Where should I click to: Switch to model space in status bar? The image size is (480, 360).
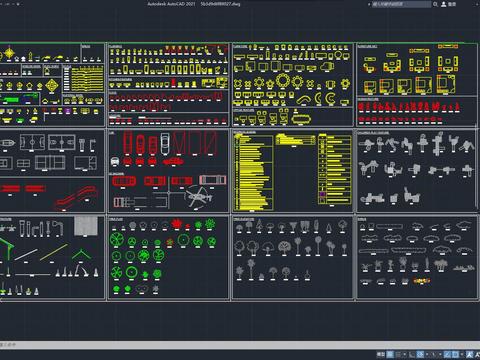(381, 354)
